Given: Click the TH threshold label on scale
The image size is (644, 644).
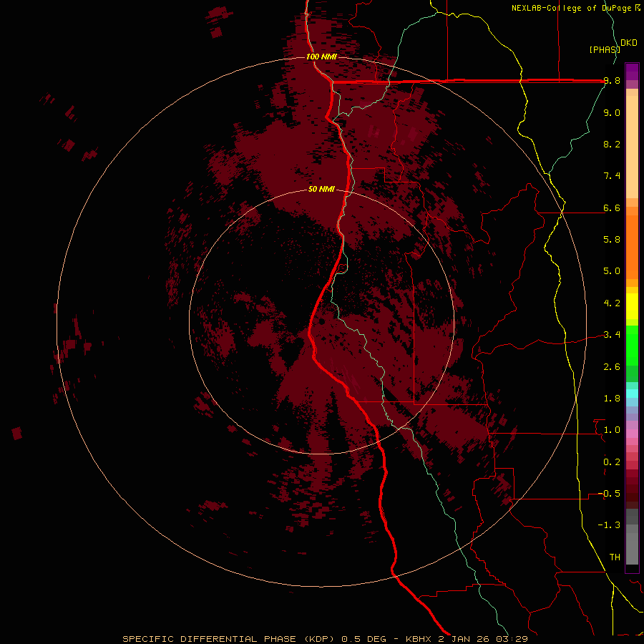Looking at the screenshot, I should tap(615, 557).
